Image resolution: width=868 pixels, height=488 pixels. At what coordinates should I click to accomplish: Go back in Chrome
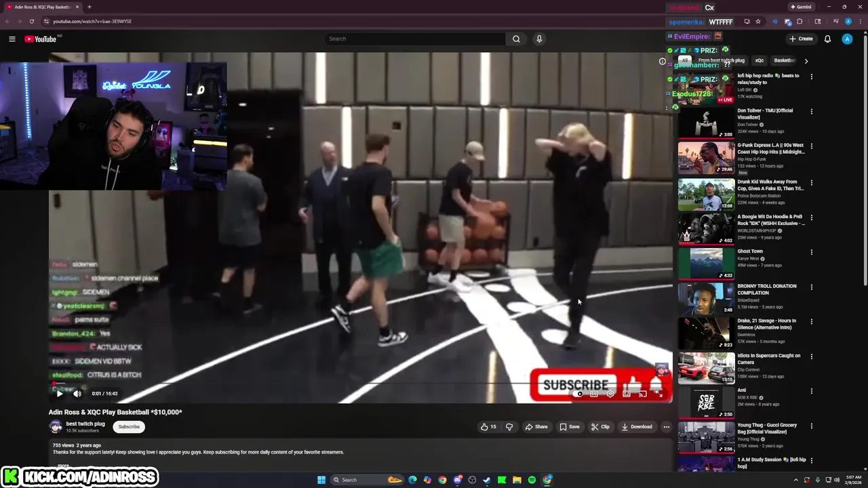(x=7, y=21)
